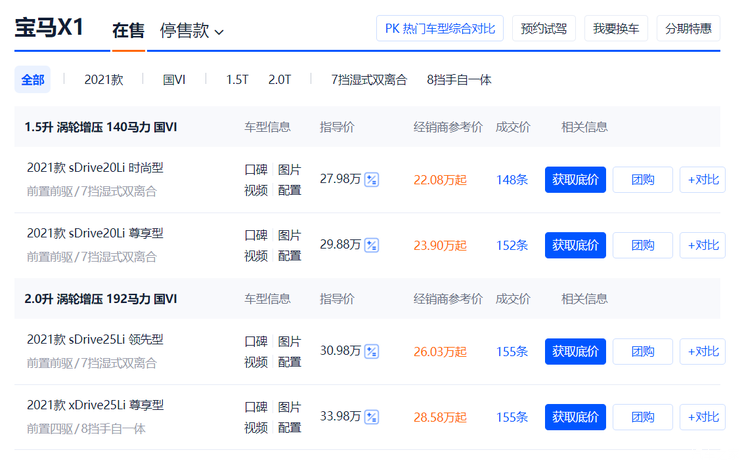Click 团购 for sDrive25Li 领先型
Viewport: 744px width, 465px height.
[x=642, y=352]
